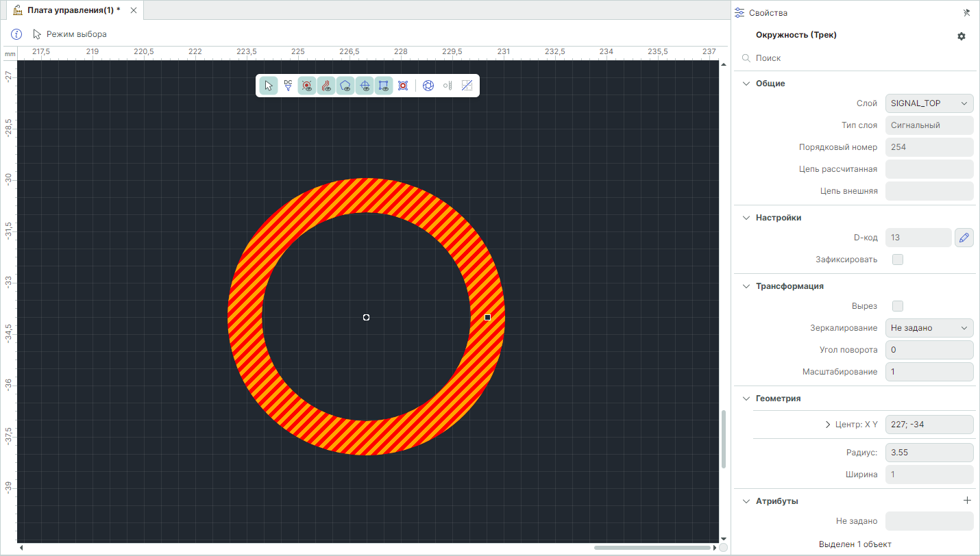Switch to Плата управления(1) tab

(73, 10)
